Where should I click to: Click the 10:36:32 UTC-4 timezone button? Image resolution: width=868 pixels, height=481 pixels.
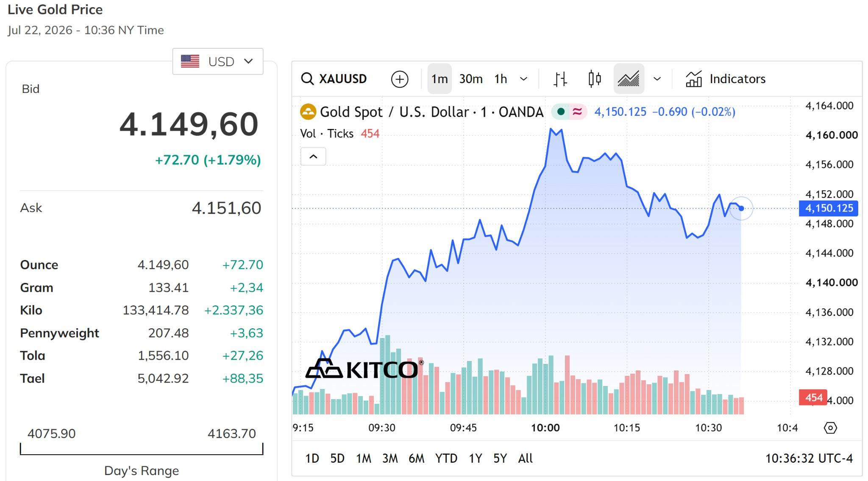pos(809,458)
